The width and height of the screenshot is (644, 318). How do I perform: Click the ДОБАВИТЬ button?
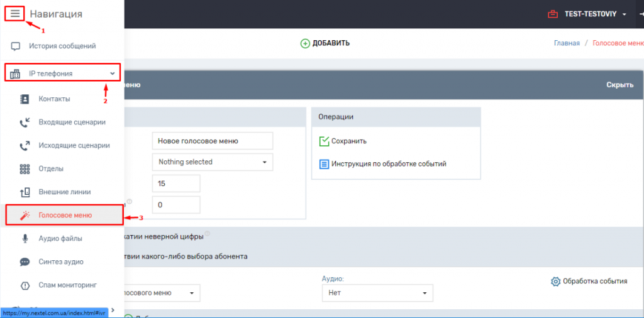tap(325, 43)
